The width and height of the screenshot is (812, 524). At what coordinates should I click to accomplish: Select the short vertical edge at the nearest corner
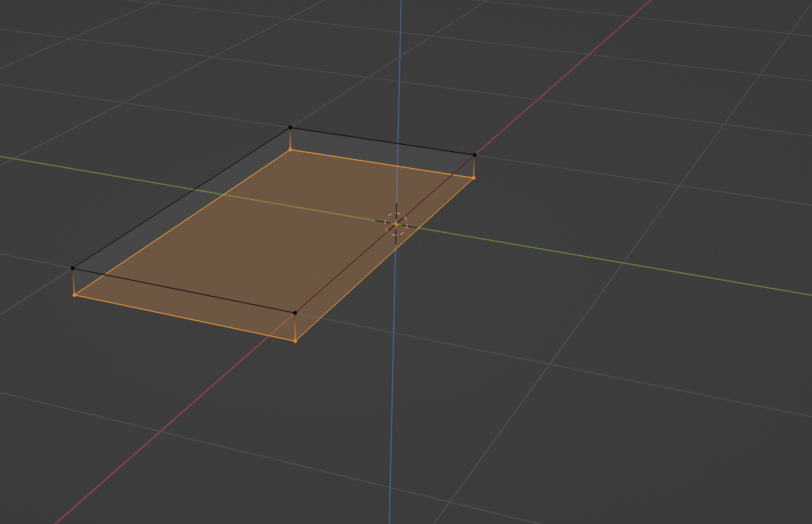point(295,327)
